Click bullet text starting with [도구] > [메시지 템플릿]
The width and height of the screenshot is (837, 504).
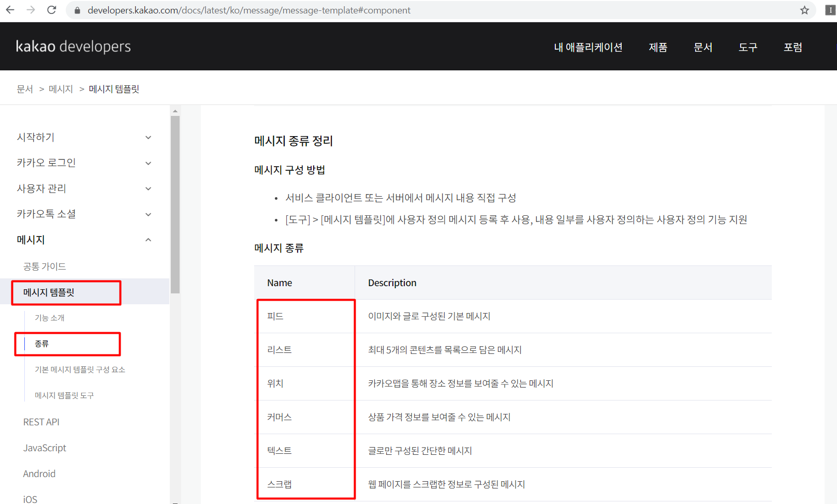516,219
